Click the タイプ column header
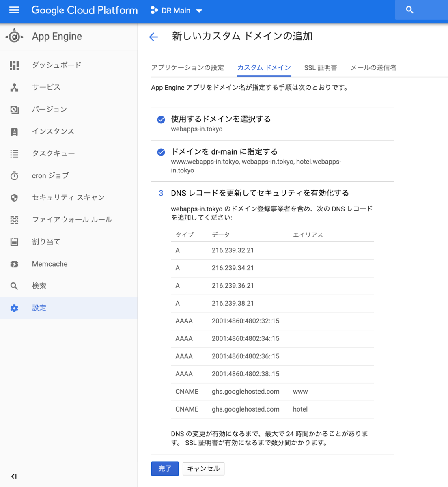This screenshot has height=487, width=448. click(x=185, y=235)
